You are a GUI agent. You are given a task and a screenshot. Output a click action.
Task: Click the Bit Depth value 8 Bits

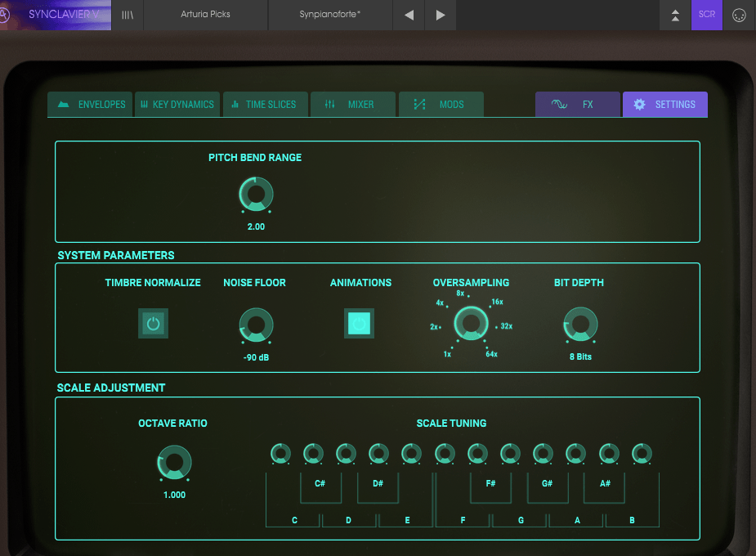[x=580, y=356]
